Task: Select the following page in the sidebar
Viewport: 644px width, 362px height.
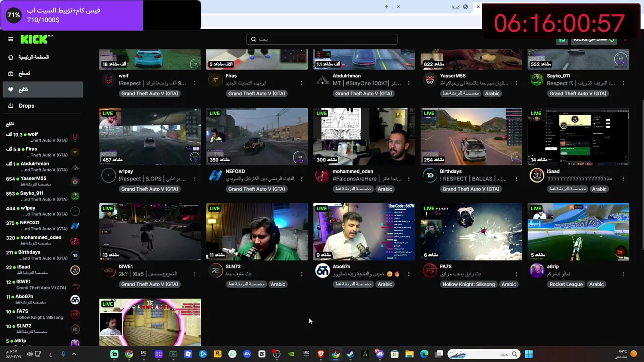Action: tap(43, 89)
